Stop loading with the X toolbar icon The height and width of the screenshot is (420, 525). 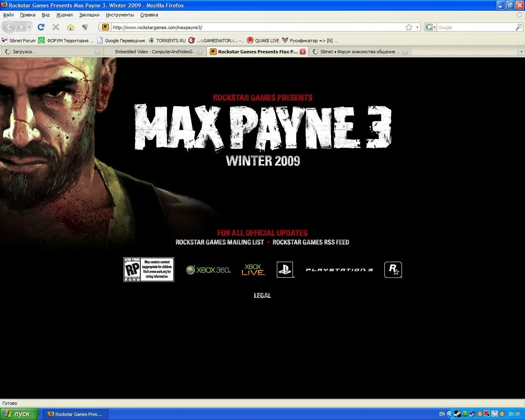click(x=56, y=27)
